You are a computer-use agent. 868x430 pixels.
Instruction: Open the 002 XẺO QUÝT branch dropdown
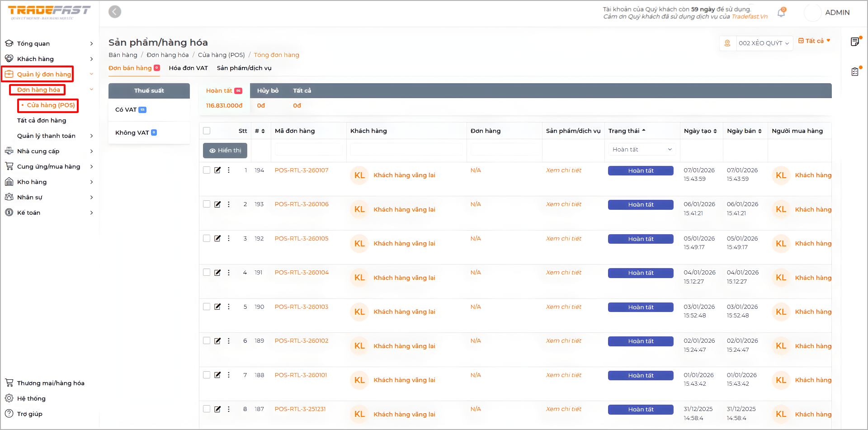click(x=764, y=43)
